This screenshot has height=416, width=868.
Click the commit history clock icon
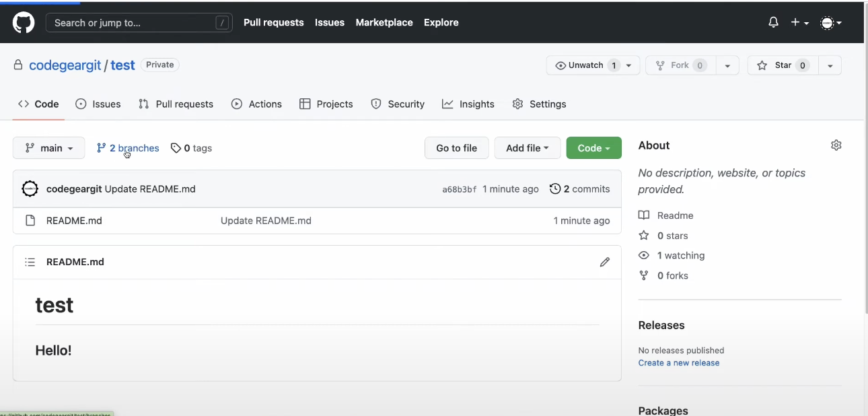click(554, 188)
